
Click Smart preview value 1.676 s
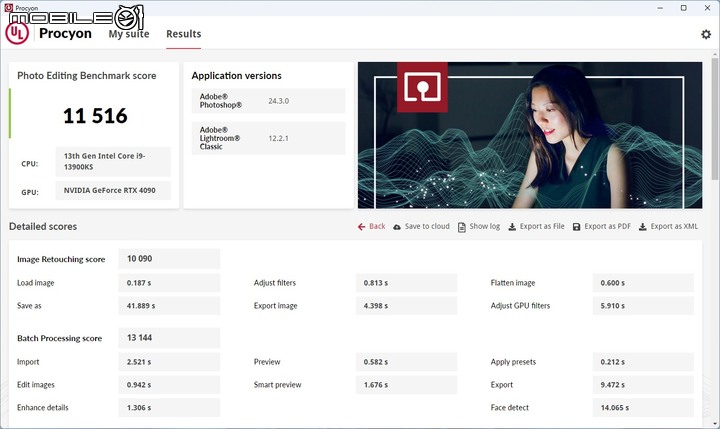[406, 385]
